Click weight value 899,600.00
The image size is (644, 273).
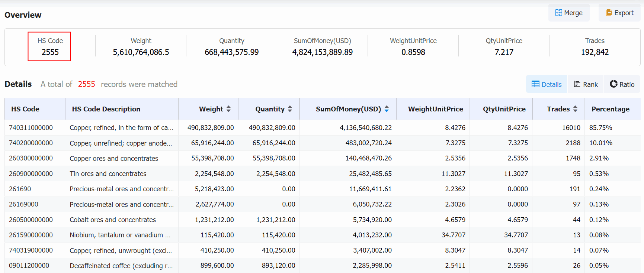(x=217, y=266)
